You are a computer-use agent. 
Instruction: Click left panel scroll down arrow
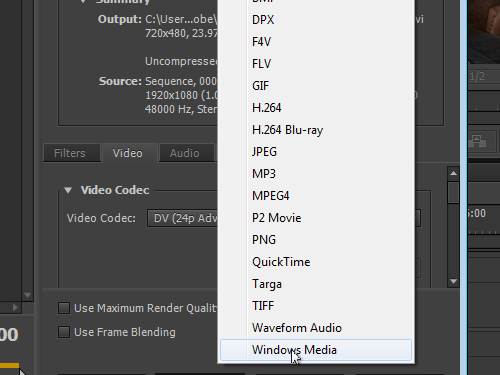click(27, 295)
